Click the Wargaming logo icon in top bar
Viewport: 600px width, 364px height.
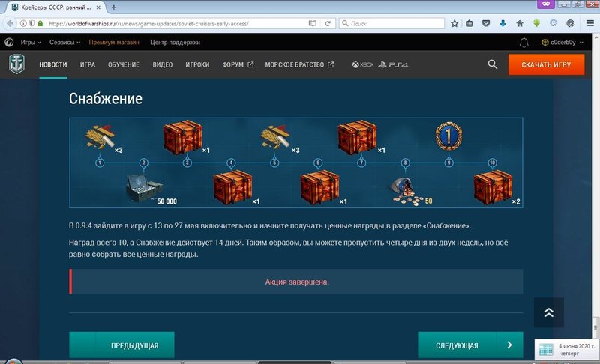pyautogui.click(x=9, y=43)
